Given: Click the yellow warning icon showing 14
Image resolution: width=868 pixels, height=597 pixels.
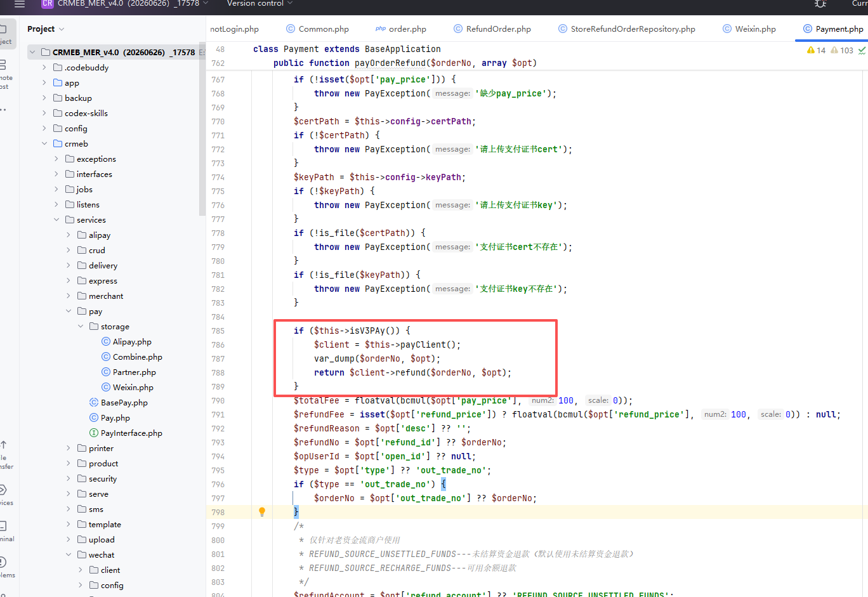Looking at the screenshot, I should pos(811,50).
